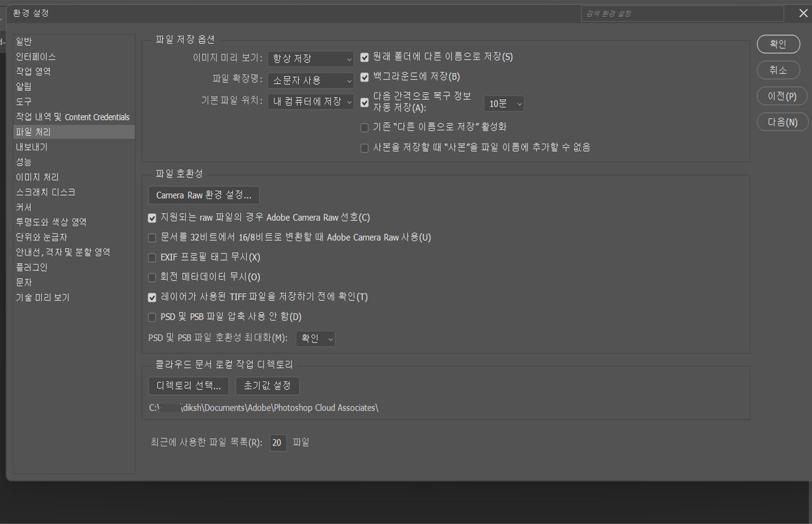812x524 pixels.
Task: Enable EXIF 프로필 태그 무시 checkbox
Action: (x=152, y=257)
